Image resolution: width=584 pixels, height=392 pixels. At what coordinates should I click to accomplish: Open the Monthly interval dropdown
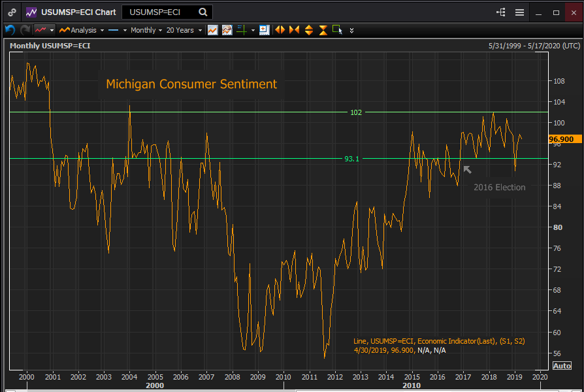146,30
